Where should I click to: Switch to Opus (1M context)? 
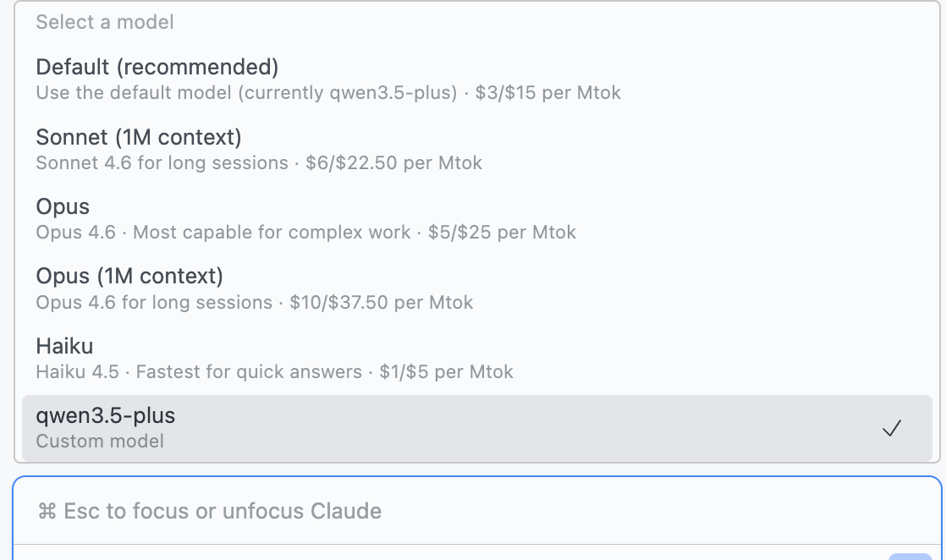point(129,276)
